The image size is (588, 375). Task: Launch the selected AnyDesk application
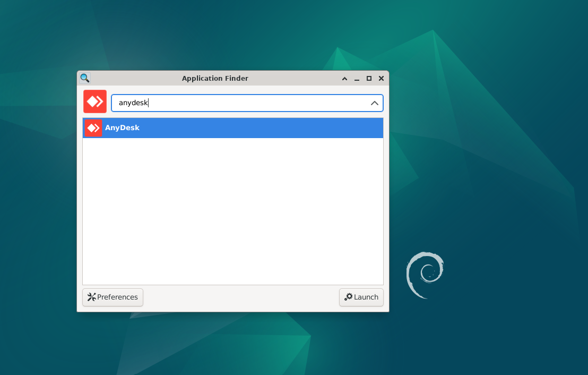point(361,297)
